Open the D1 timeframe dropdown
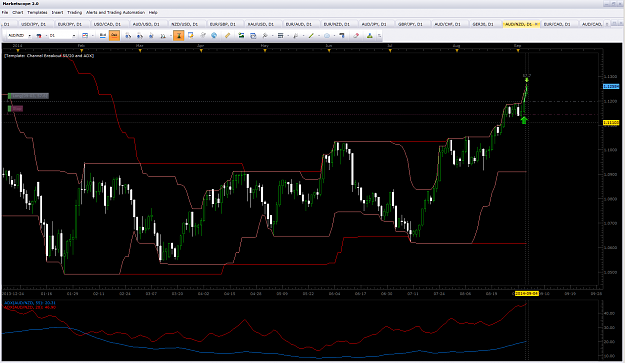Image resolution: width=625 pixels, height=363 pixels. (62, 35)
